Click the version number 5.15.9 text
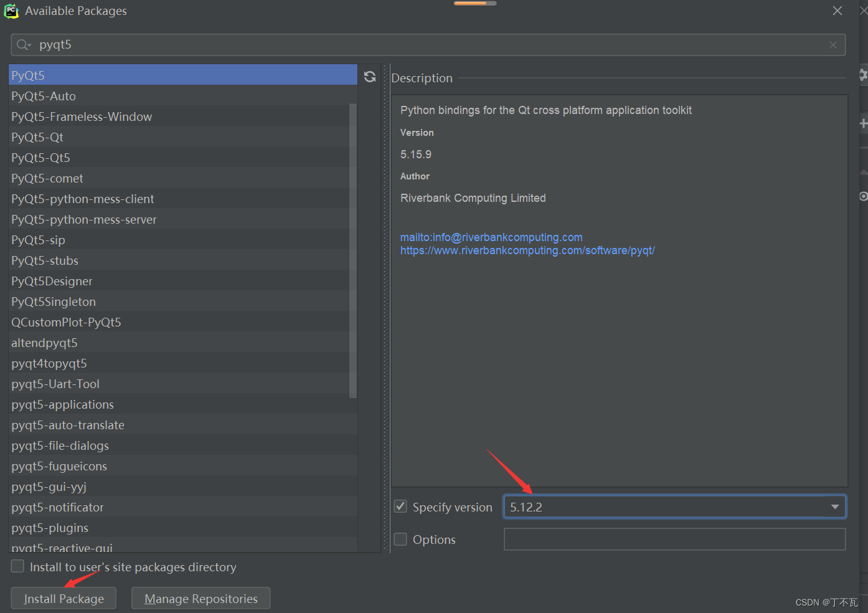Screen dimensions: 868x613 tap(416, 154)
